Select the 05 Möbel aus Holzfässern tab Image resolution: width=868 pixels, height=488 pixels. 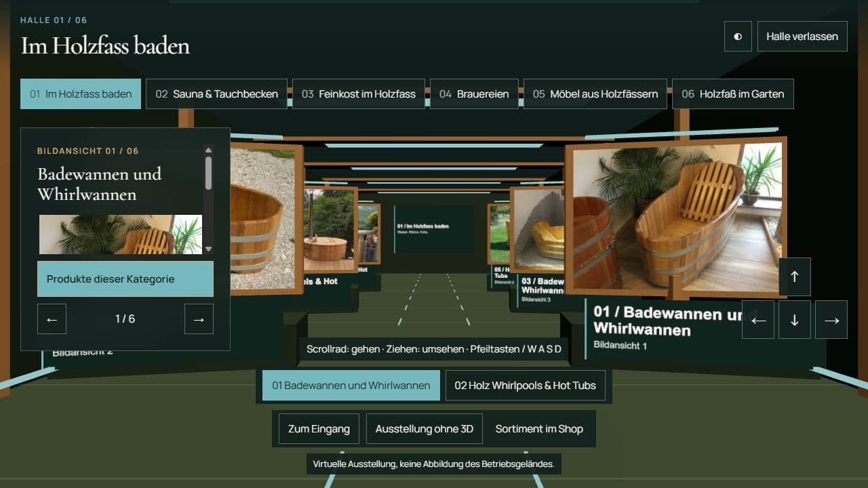point(595,94)
